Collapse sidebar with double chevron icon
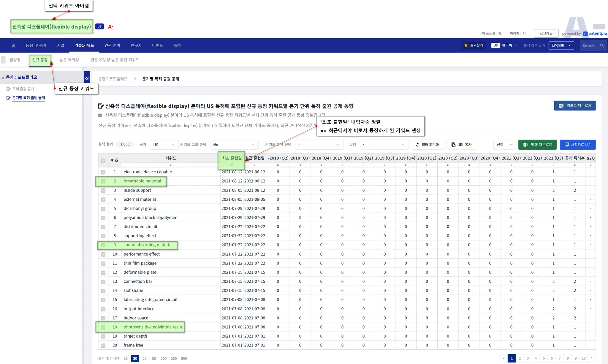 [x=87, y=78]
